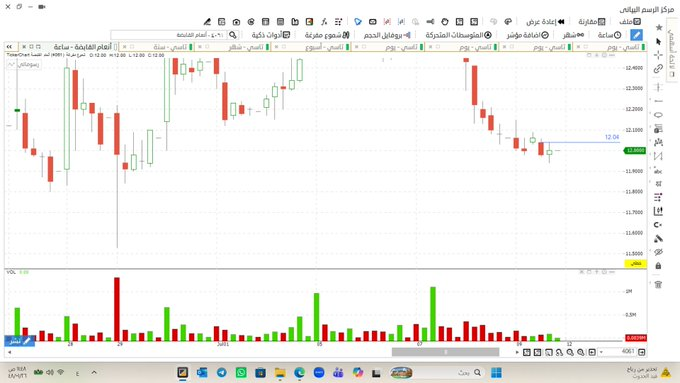The height and width of the screenshot is (383, 680).
Task: Expand the system tray hidden icons chevron
Action: [x=94, y=373]
